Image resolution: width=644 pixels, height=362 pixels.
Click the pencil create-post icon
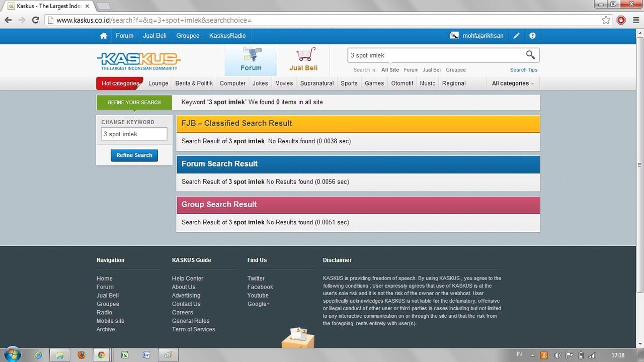(x=516, y=36)
